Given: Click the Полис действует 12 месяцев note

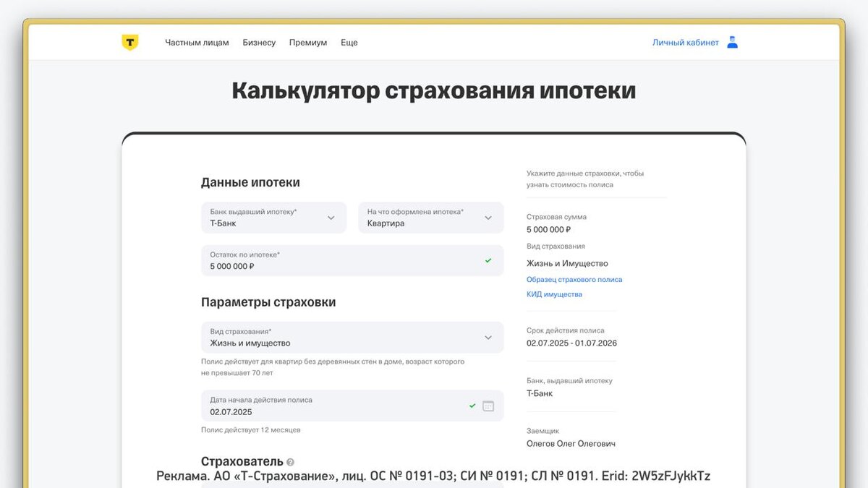Looking at the screenshot, I should point(251,430).
